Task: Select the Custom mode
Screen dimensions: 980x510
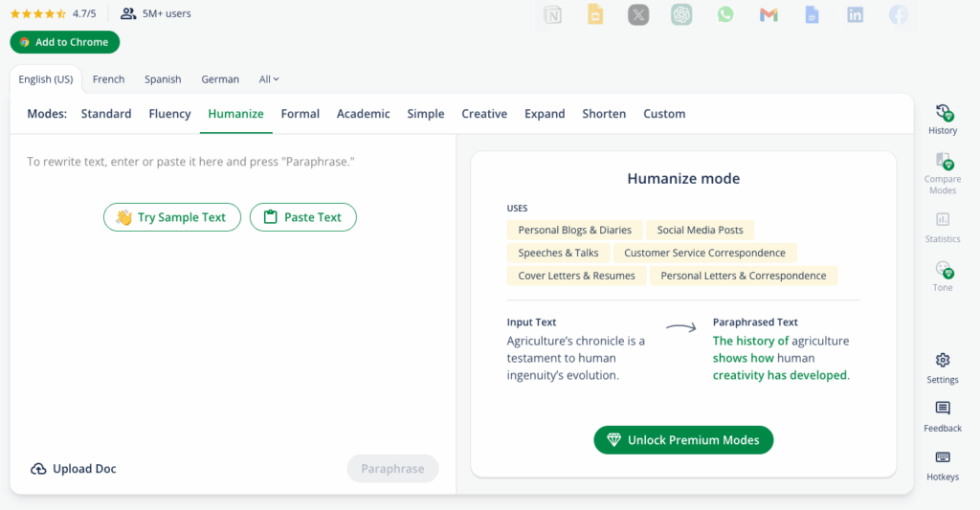Action: pyautogui.click(x=664, y=114)
